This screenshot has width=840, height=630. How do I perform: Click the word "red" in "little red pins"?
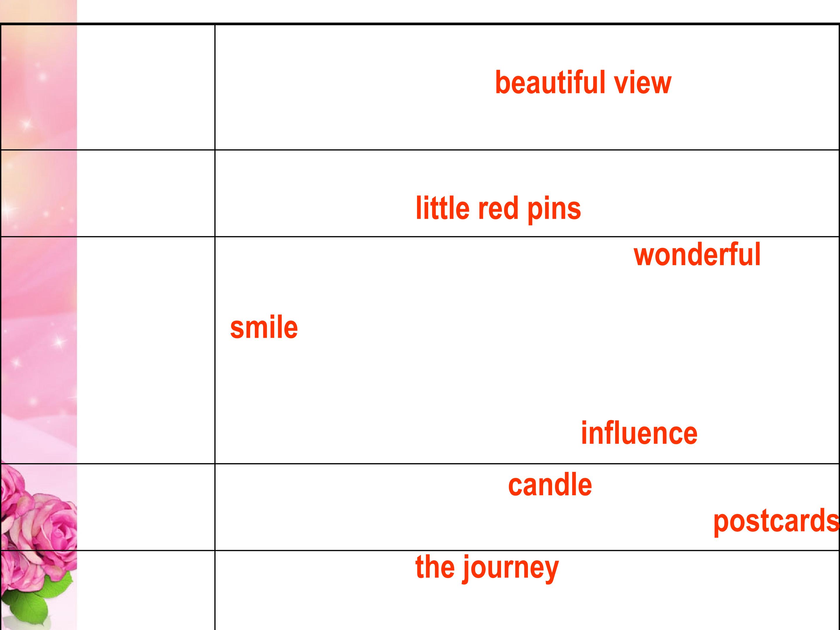[498, 209]
